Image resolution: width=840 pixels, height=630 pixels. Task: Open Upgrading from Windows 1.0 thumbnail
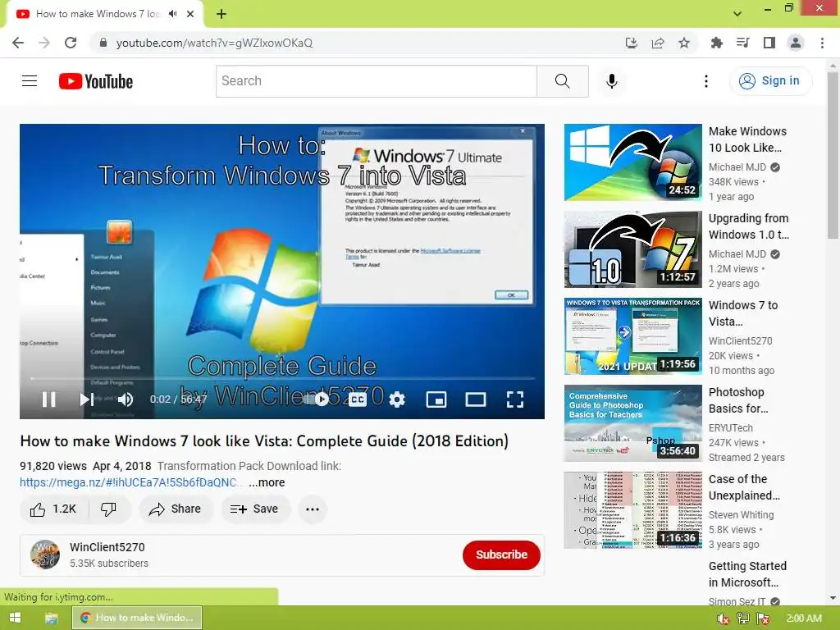tap(632, 249)
